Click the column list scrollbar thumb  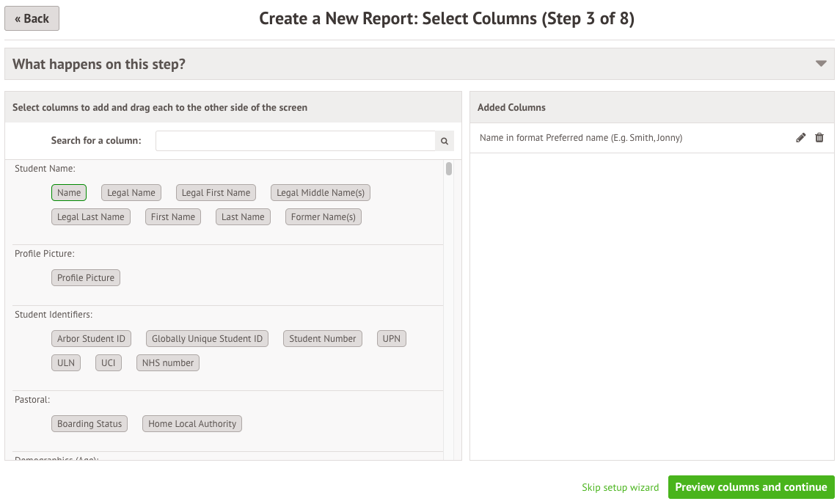tap(449, 169)
